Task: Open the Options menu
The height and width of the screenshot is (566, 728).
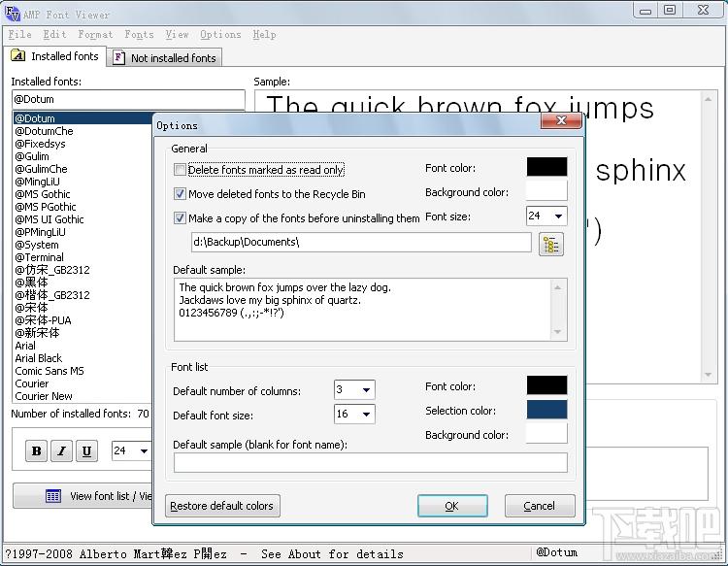Action: [x=220, y=34]
